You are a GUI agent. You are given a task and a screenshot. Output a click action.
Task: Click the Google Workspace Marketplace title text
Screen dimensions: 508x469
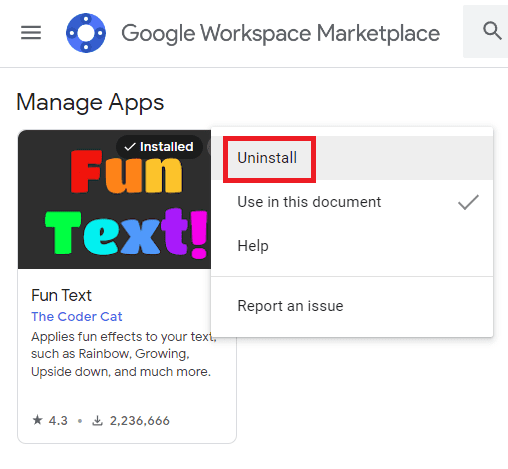pos(280,34)
